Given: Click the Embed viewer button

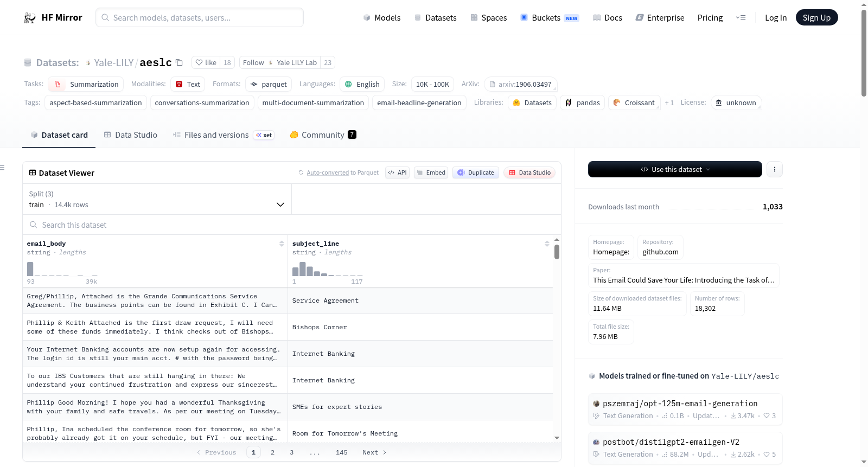Looking at the screenshot, I should point(431,172).
